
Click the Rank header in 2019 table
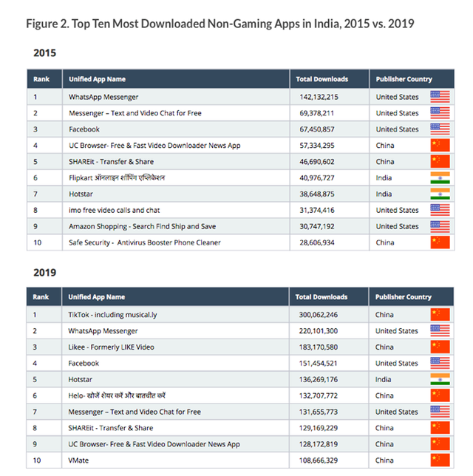(x=41, y=297)
